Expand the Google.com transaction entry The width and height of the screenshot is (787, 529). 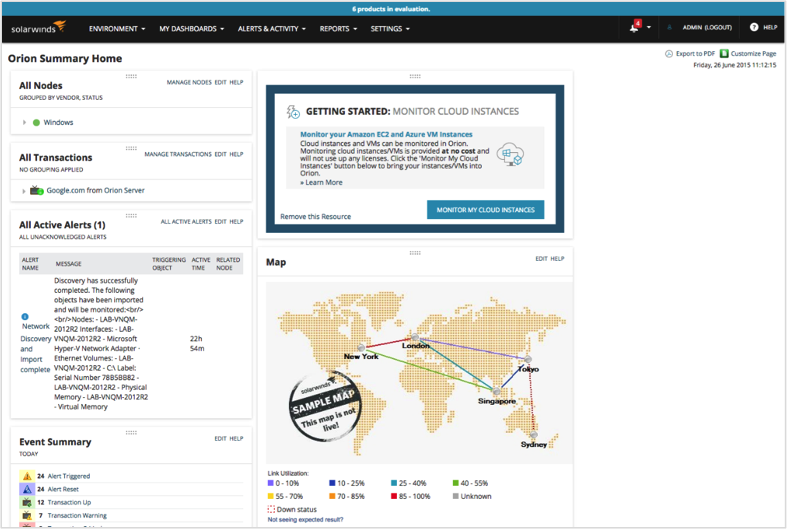coord(24,190)
